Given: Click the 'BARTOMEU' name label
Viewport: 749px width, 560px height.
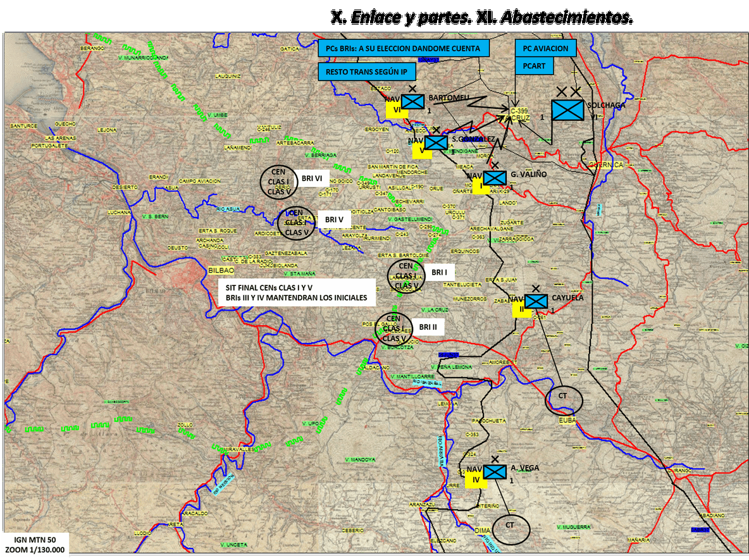Looking at the screenshot, I should point(449,98).
